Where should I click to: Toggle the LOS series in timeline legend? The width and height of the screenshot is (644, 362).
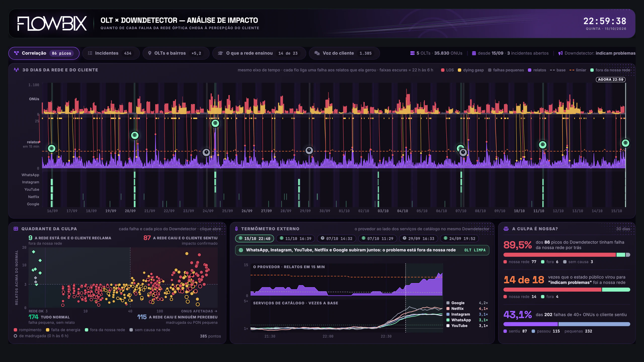(447, 70)
